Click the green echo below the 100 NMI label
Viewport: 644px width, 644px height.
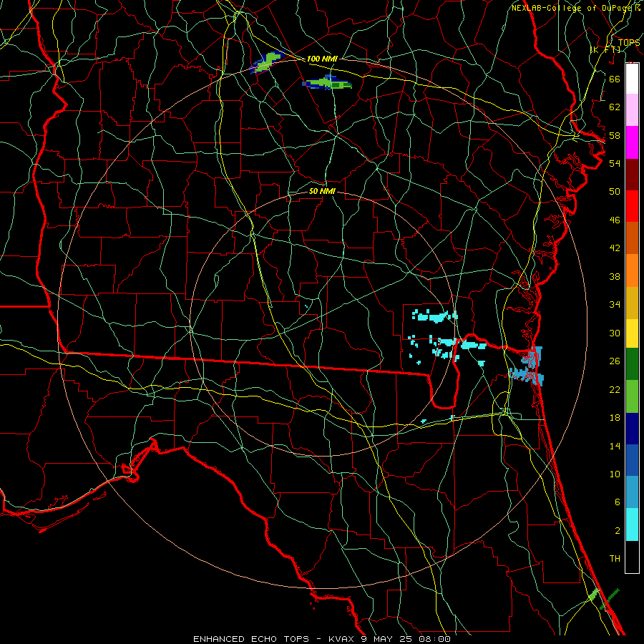(327, 82)
